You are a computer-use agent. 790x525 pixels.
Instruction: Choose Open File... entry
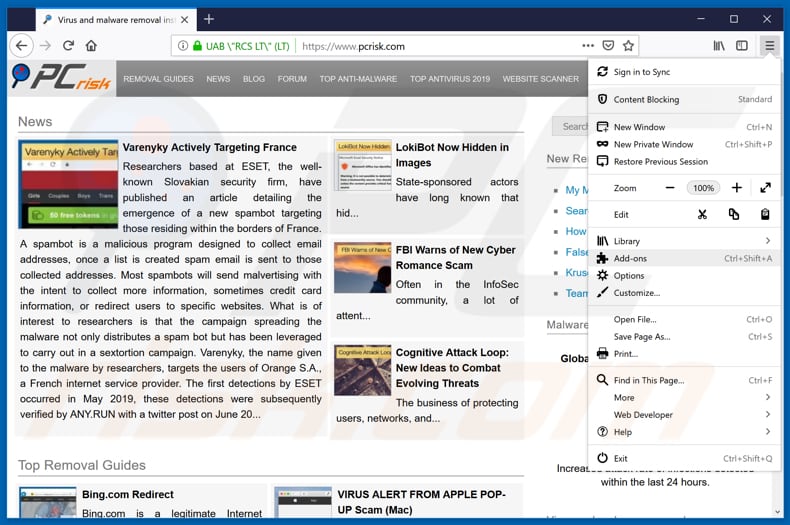[x=684, y=319]
